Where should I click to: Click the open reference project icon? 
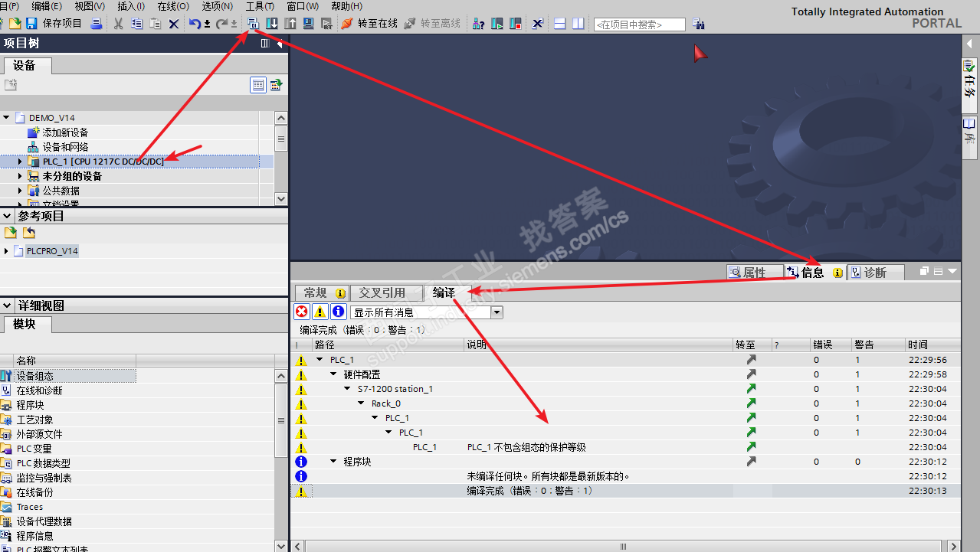click(x=11, y=233)
